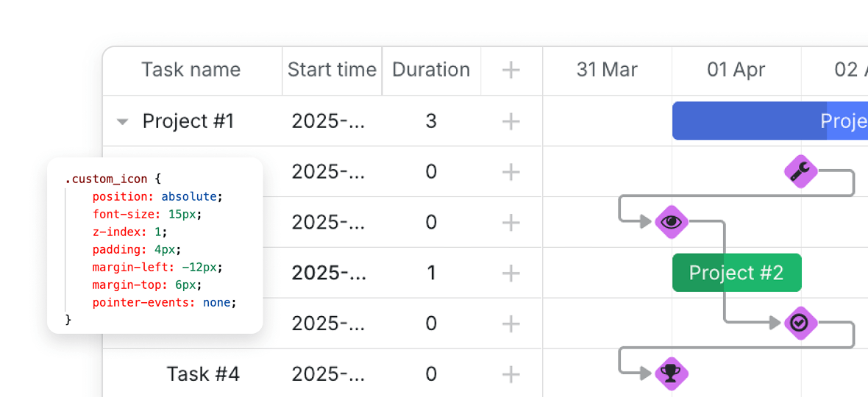Sort by the Task name column header
868x397 pixels.
(x=191, y=70)
